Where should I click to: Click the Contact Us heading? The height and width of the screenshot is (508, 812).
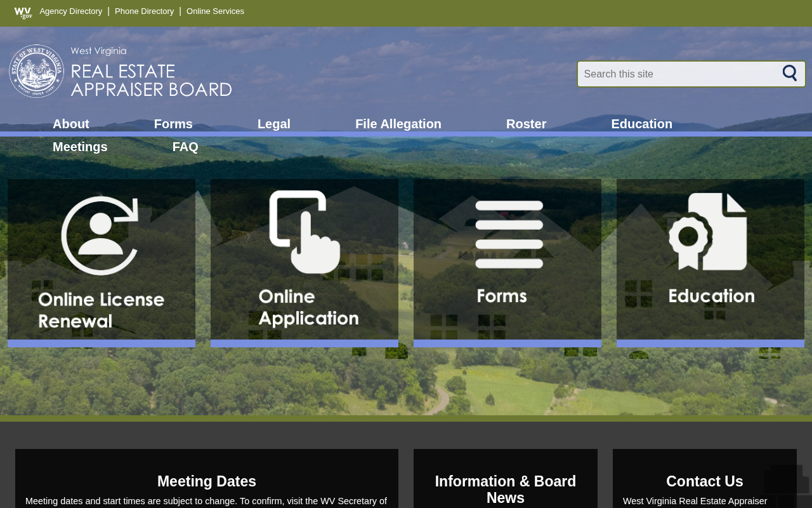click(705, 481)
